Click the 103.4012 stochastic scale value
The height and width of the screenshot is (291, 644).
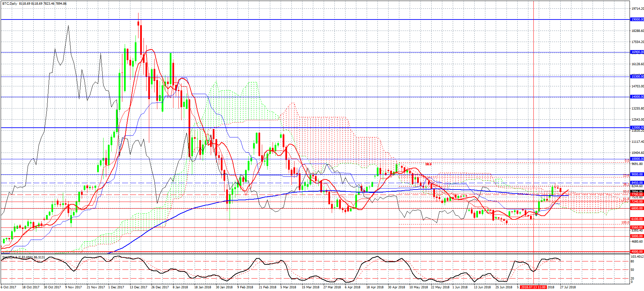pyautogui.click(x=638, y=257)
